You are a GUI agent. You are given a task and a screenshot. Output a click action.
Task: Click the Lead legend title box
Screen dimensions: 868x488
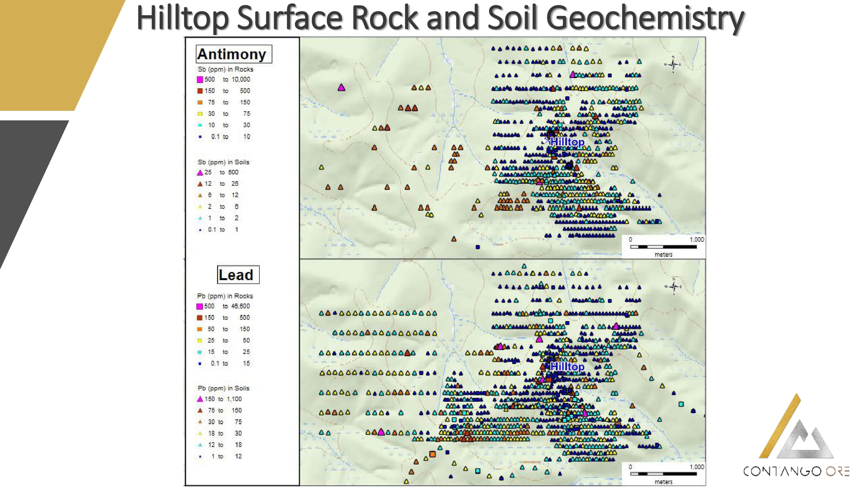238,275
